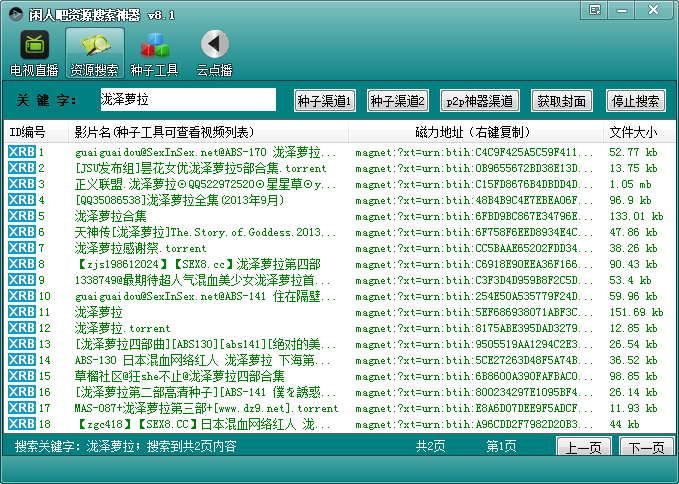Click the XRB icon in row 14

coord(22,360)
